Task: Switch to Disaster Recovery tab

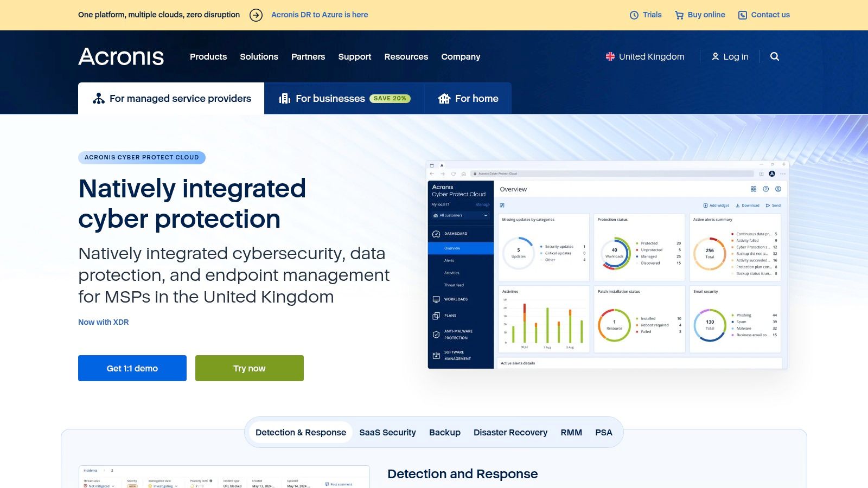Action: (510, 432)
